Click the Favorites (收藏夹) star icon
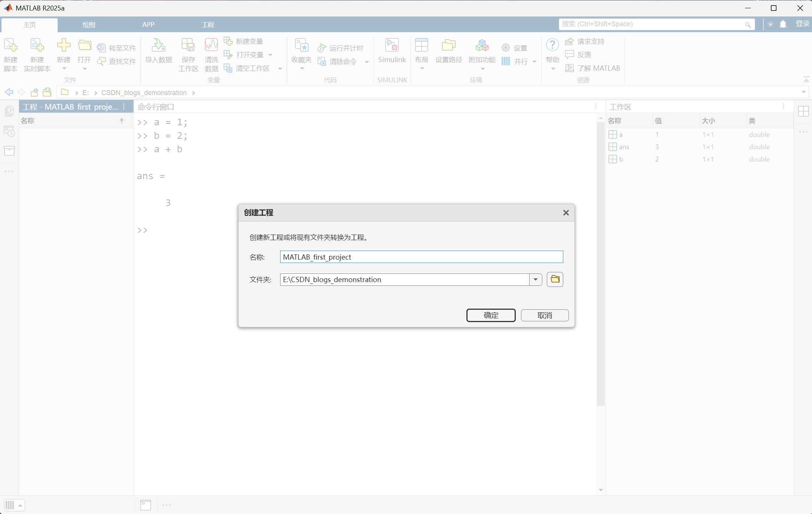 pyautogui.click(x=301, y=46)
